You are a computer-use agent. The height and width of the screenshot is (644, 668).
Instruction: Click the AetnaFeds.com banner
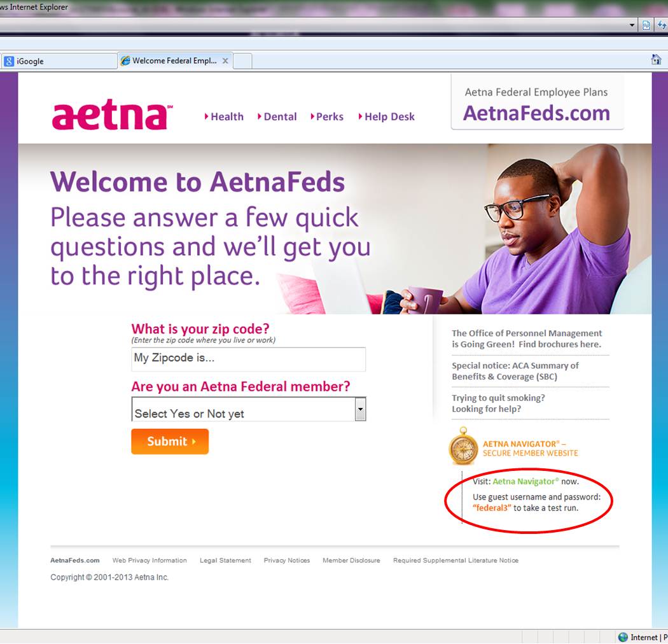537,103
